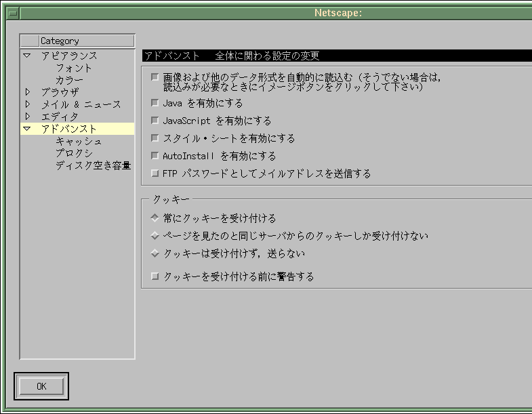Select フォント in the category tree
532x414 pixels.
[74, 68]
